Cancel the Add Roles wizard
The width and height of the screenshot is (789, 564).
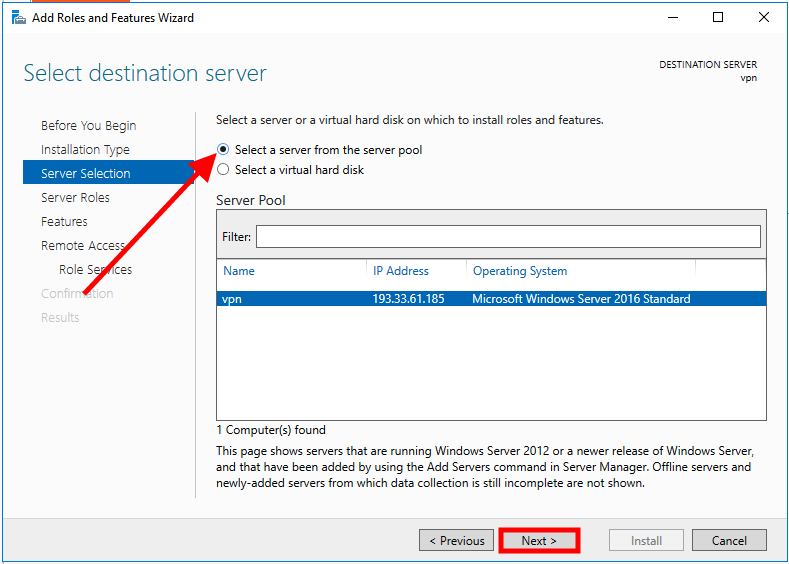click(x=729, y=540)
